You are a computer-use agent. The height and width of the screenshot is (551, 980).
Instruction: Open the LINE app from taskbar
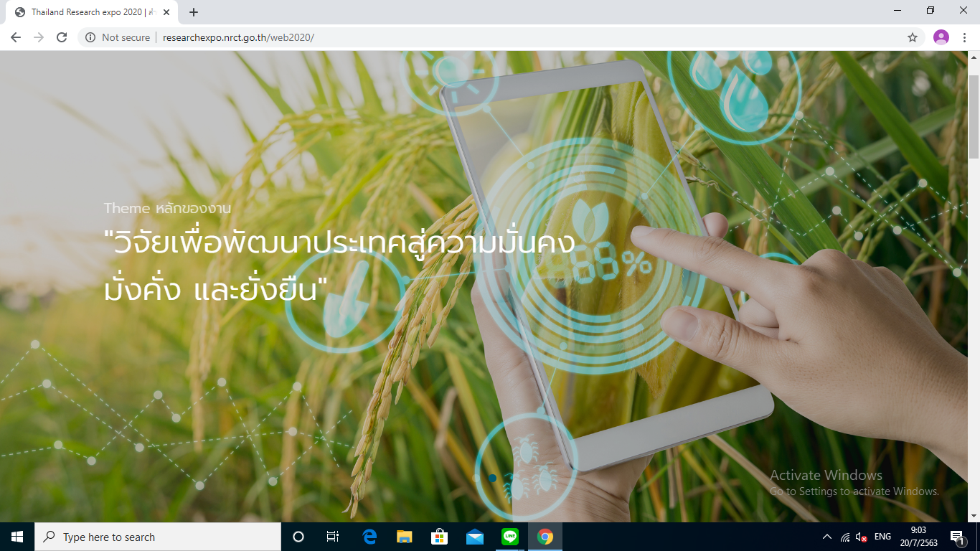pyautogui.click(x=509, y=537)
